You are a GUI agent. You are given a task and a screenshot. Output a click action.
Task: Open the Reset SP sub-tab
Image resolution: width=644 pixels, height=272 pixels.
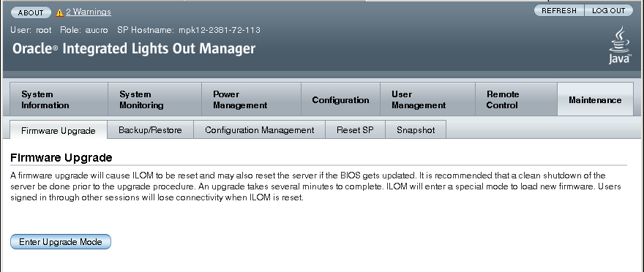[355, 130]
